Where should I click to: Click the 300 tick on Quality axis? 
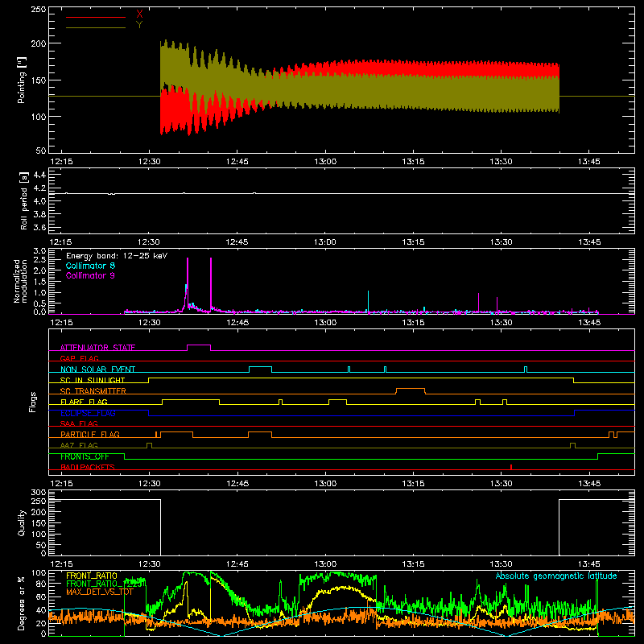tap(38, 493)
